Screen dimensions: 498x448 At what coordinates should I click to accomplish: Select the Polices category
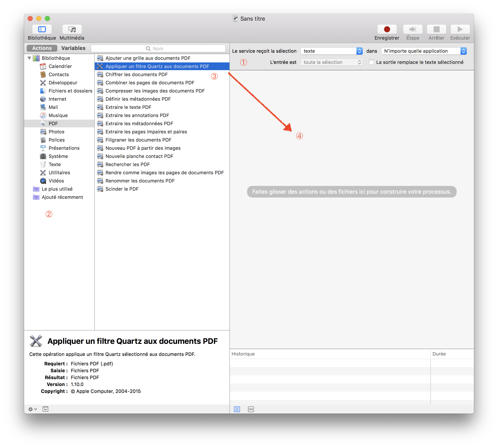pyautogui.click(x=59, y=140)
